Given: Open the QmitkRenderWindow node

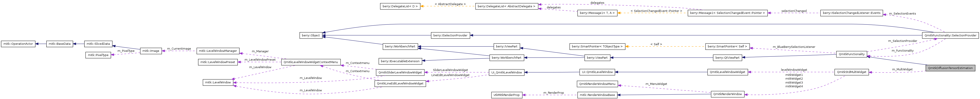Looking at the screenshot, I should point(727,94).
